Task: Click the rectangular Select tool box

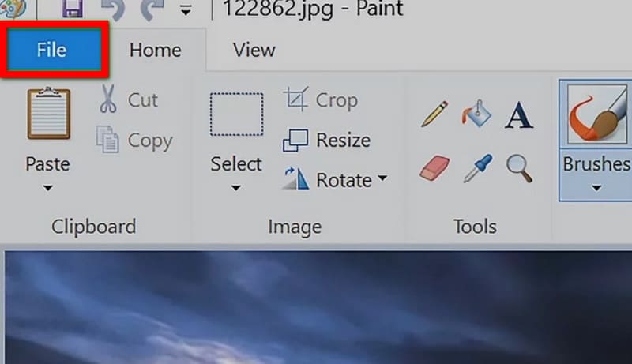Action: (x=236, y=114)
